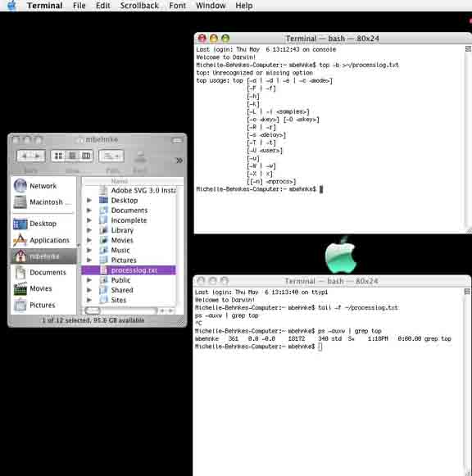Screen dimensions: 472x476
Task: Go forward in the Finder window
Action: click(x=38, y=156)
